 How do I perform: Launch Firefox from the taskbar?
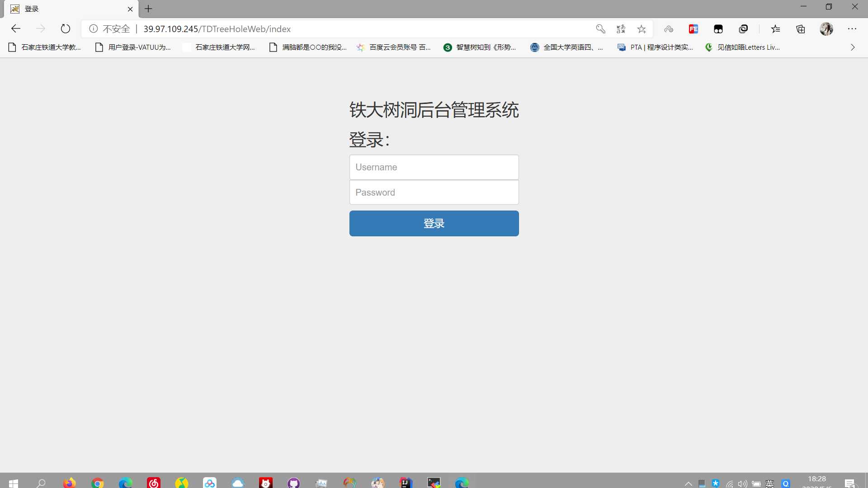pos(69,483)
